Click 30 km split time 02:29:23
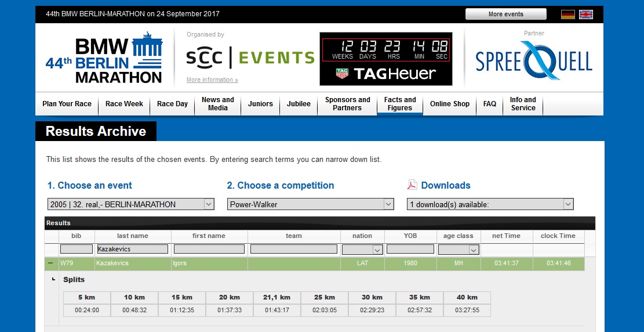 point(372,310)
